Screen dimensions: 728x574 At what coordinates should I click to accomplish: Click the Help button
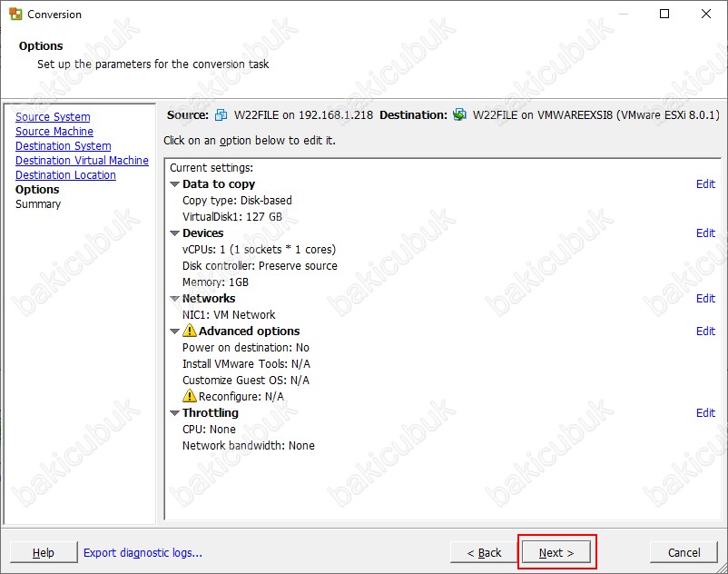click(x=44, y=552)
